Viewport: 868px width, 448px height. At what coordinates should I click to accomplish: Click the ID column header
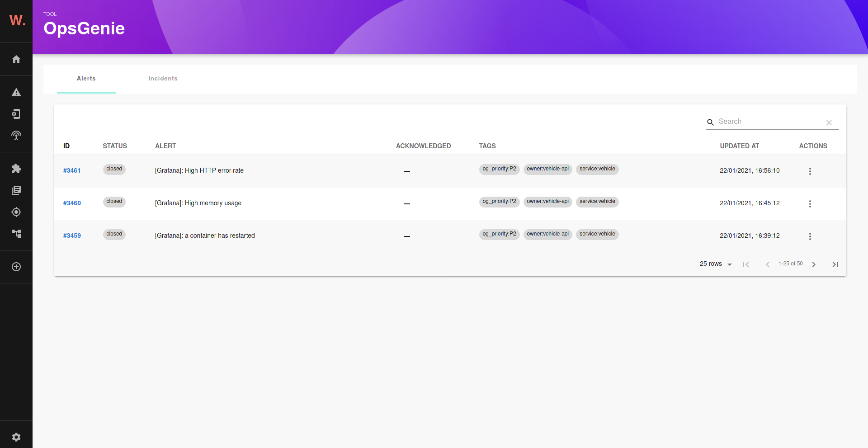66,146
